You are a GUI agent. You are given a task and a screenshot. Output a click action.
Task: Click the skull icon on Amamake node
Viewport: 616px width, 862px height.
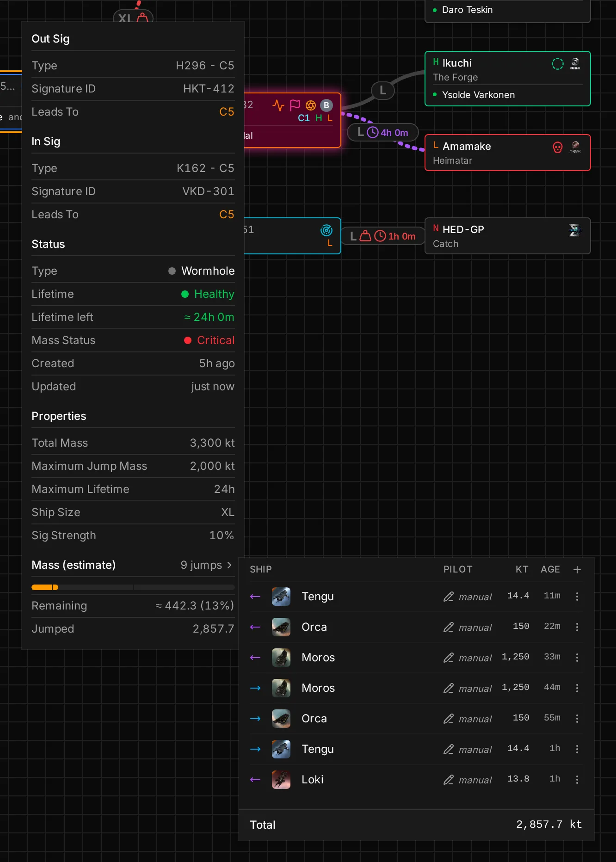[558, 147]
